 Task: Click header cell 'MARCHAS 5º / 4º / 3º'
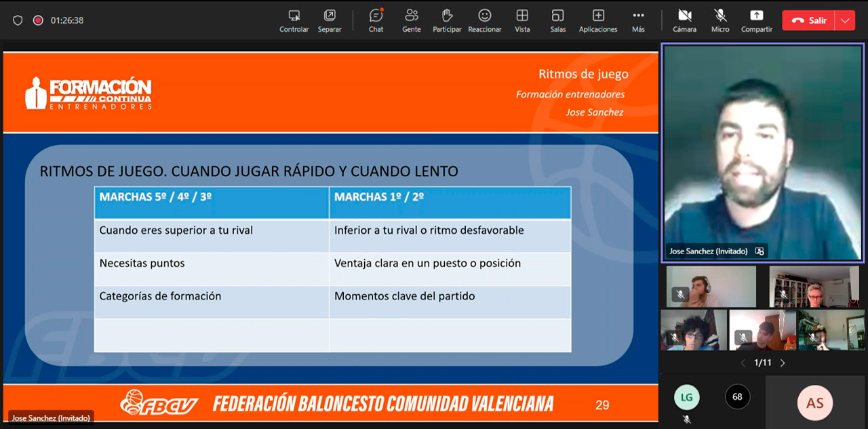coord(212,203)
